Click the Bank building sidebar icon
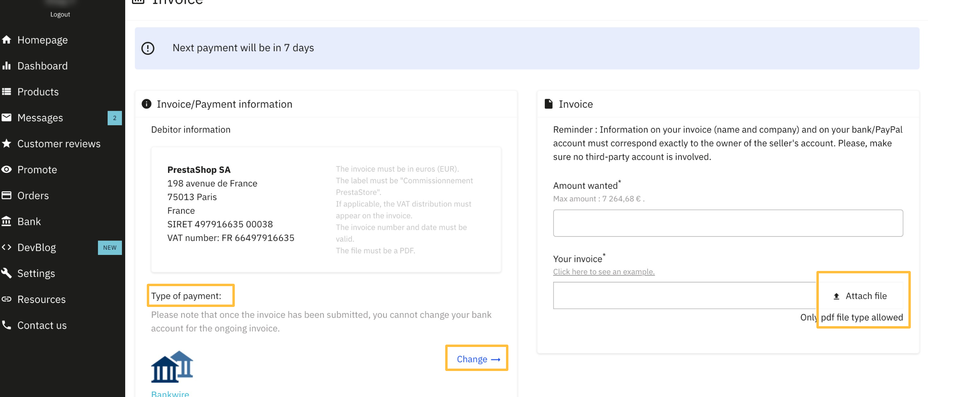 point(6,221)
